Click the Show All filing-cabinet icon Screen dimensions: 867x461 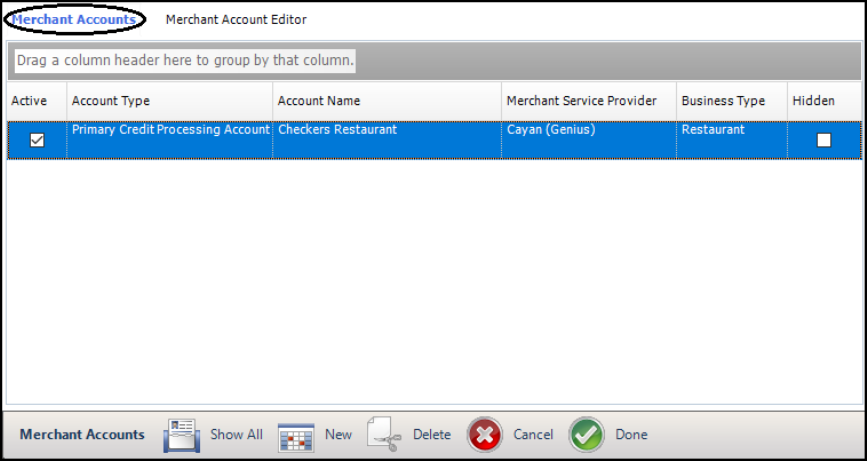(x=181, y=436)
